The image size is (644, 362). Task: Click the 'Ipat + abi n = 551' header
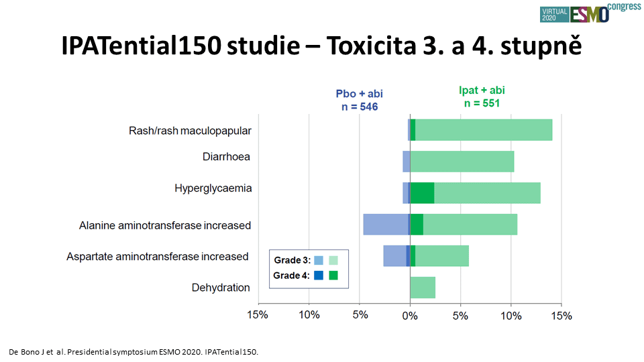482,97
